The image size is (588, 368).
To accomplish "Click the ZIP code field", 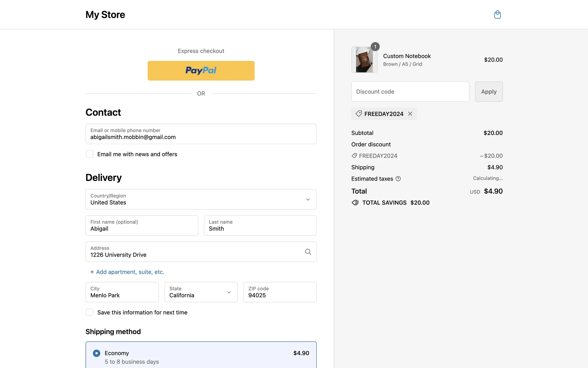I will point(280,292).
